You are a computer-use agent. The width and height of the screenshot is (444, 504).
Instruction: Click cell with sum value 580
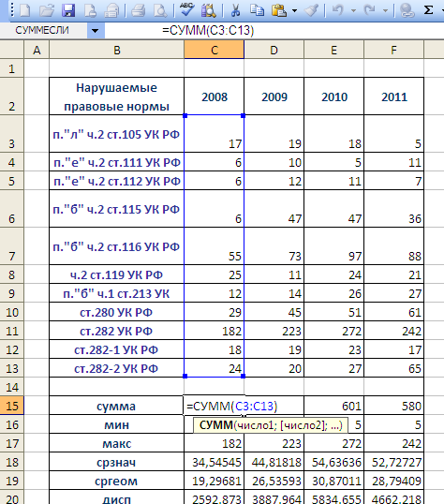click(x=393, y=406)
